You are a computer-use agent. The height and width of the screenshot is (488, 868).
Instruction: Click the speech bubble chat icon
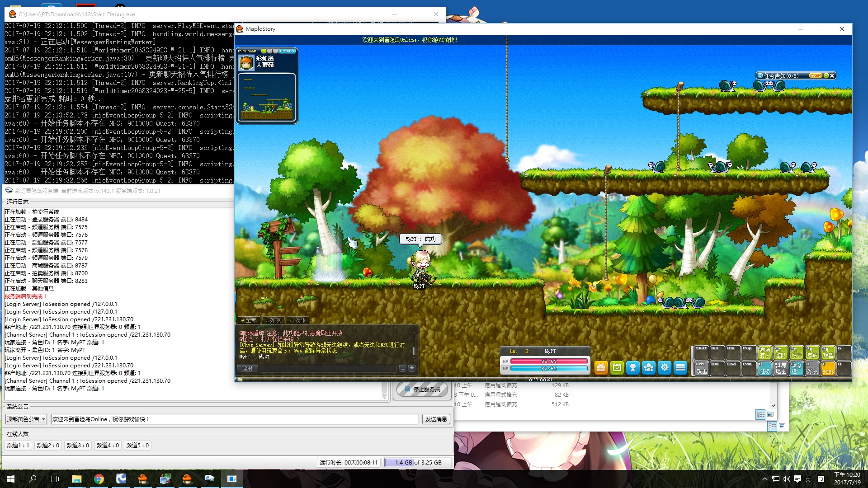point(412,368)
